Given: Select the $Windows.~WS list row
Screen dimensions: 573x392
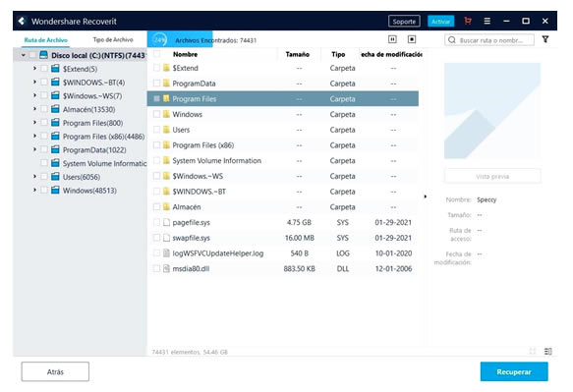Looking at the screenshot, I should click(x=283, y=176).
